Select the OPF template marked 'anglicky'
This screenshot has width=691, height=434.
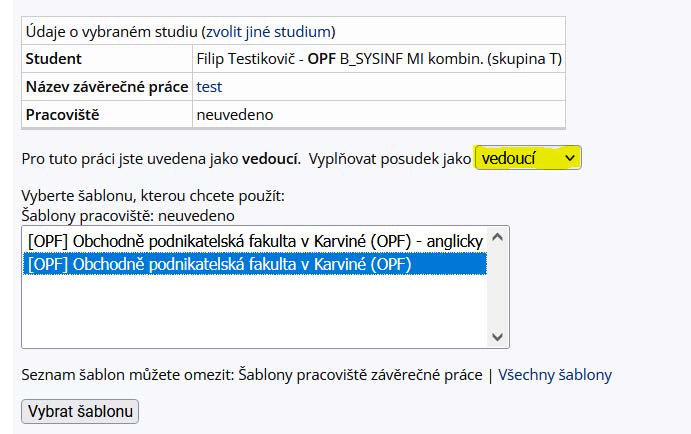click(x=255, y=241)
